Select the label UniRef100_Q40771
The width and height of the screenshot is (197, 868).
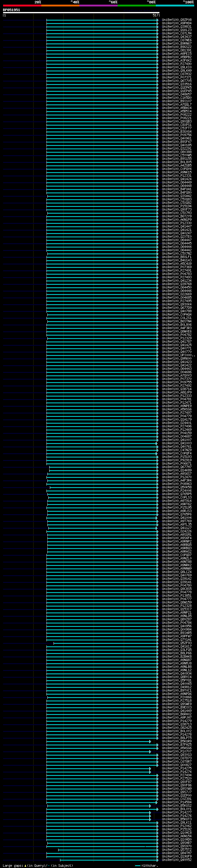tap(177, 349)
